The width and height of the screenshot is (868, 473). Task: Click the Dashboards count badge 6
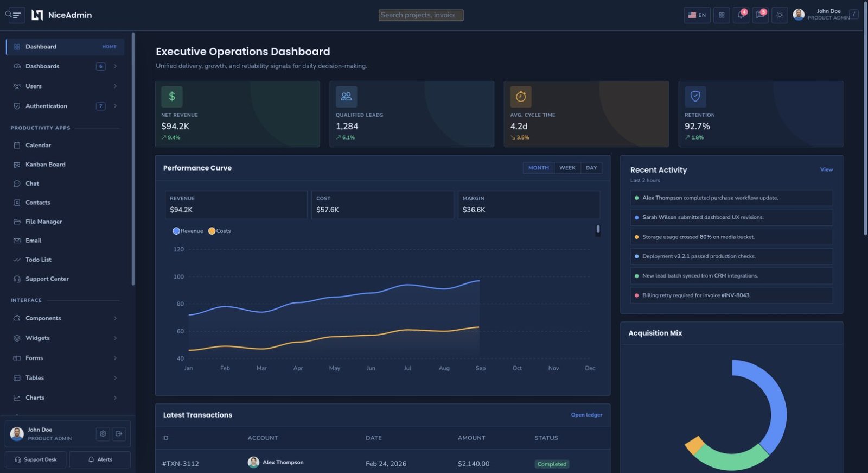100,66
